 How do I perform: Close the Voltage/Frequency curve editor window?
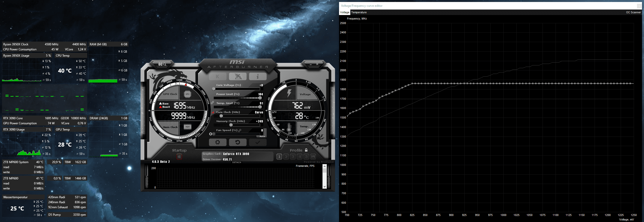point(639,6)
